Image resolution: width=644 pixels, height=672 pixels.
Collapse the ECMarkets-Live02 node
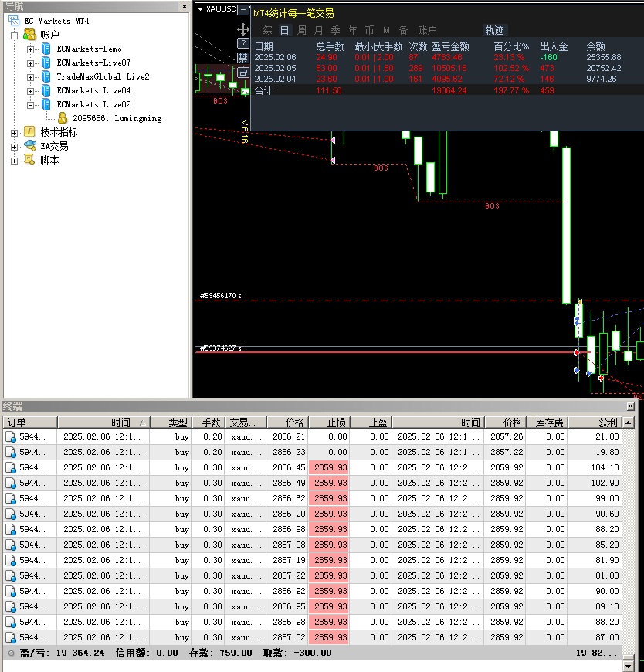tap(30, 105)
